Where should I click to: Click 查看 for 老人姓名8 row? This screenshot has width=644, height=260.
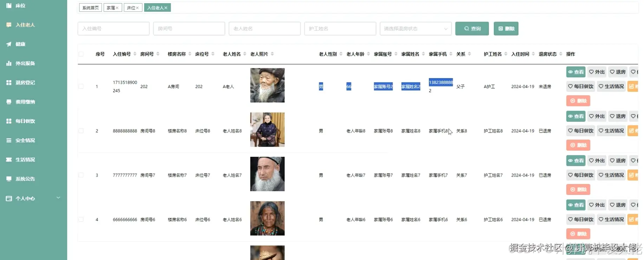pos(576,116)
